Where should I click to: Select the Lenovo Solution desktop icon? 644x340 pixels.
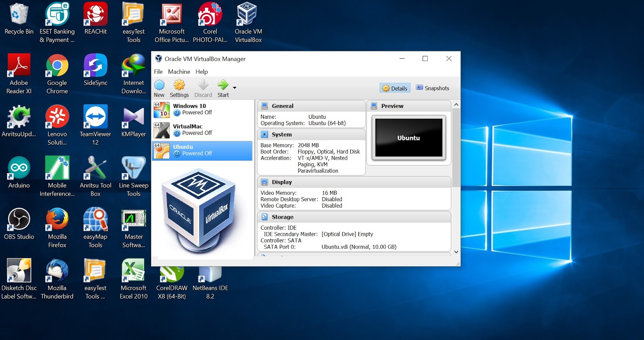(57, 125)
